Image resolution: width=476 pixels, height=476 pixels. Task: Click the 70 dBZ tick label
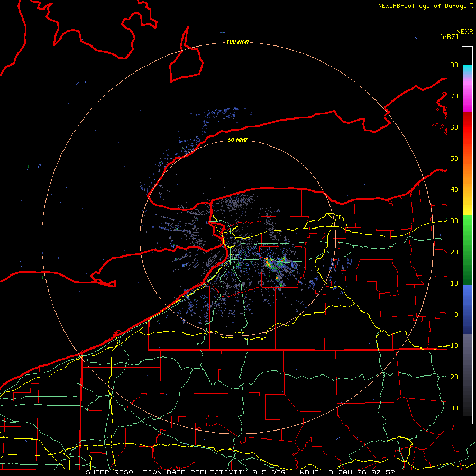pos(454,96)
